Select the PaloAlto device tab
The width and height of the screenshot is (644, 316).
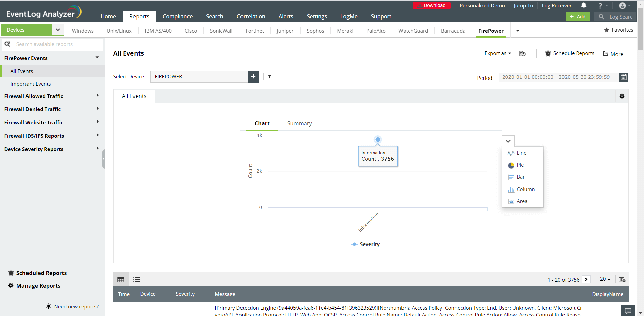coord(376,31)
